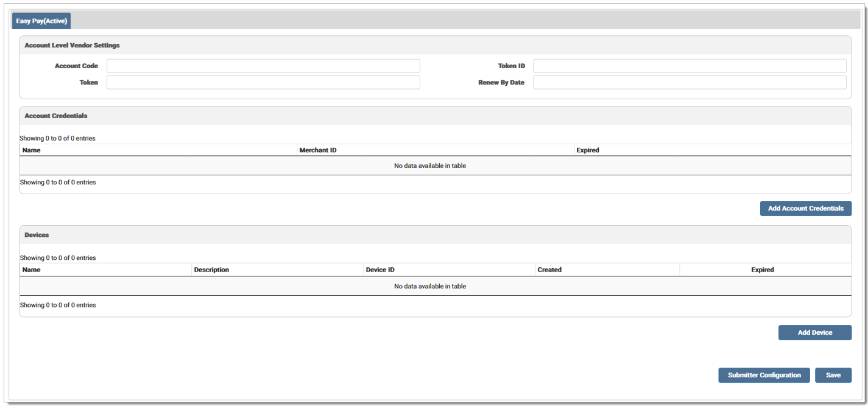Click the Account Code input field
The image size is (868, 406).
[263, 66]
